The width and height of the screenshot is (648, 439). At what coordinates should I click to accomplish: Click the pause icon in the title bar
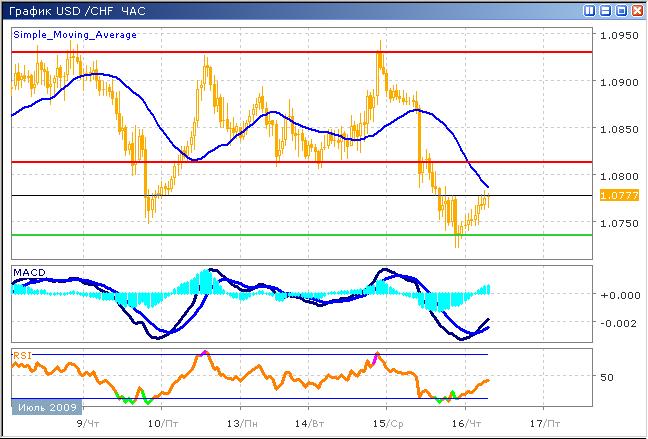(x=590, y=10)
